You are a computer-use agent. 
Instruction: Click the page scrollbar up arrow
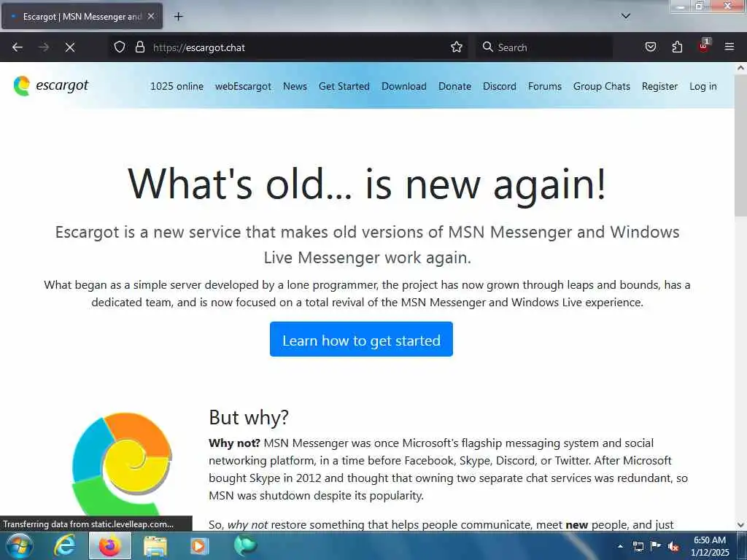740,68
